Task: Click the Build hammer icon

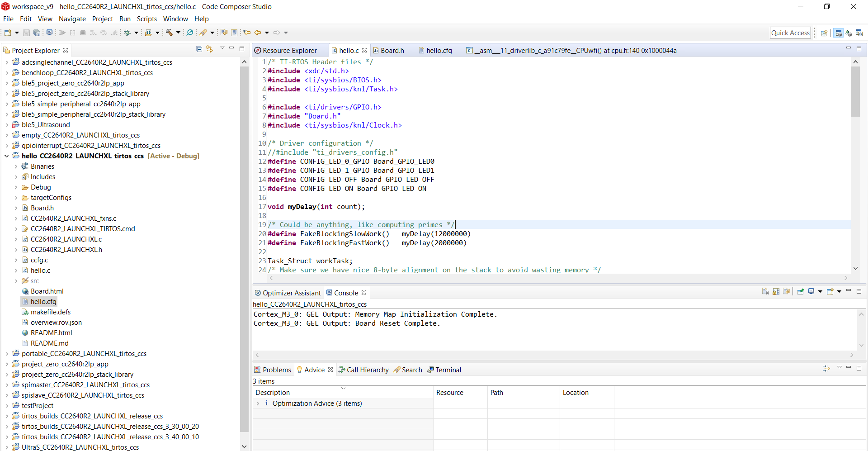Action: 169,33
